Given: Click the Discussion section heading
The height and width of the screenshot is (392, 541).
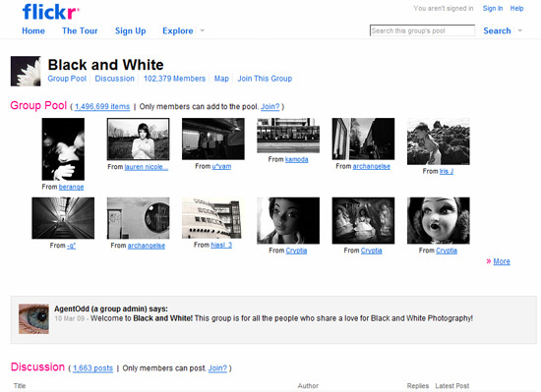Looking at the screenshot, I should coord(37,367).
